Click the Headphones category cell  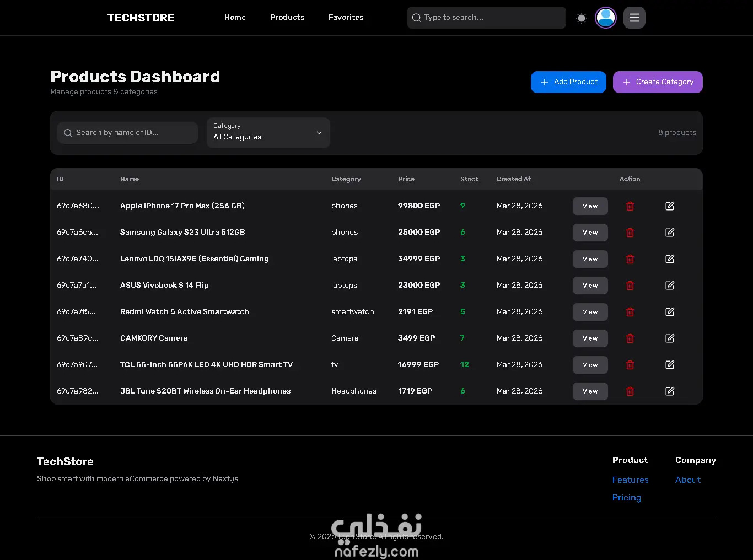coord(354,391)
